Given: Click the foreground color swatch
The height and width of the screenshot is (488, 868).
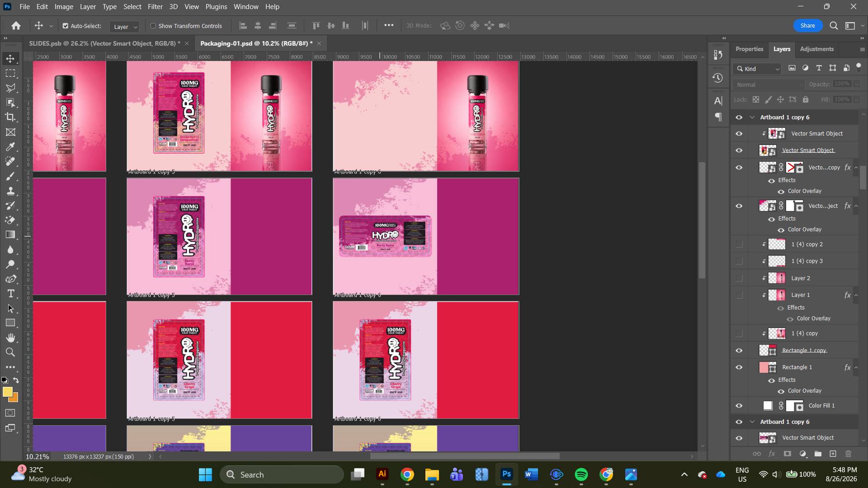Looking at the screenshot, I should click(x=7, y=392).
